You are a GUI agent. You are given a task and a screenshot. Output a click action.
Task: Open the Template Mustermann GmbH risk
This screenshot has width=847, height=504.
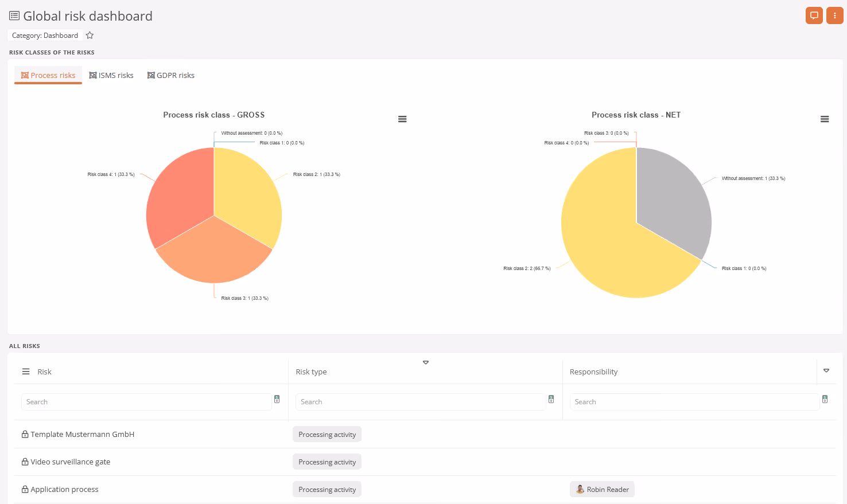pos(82,434)
